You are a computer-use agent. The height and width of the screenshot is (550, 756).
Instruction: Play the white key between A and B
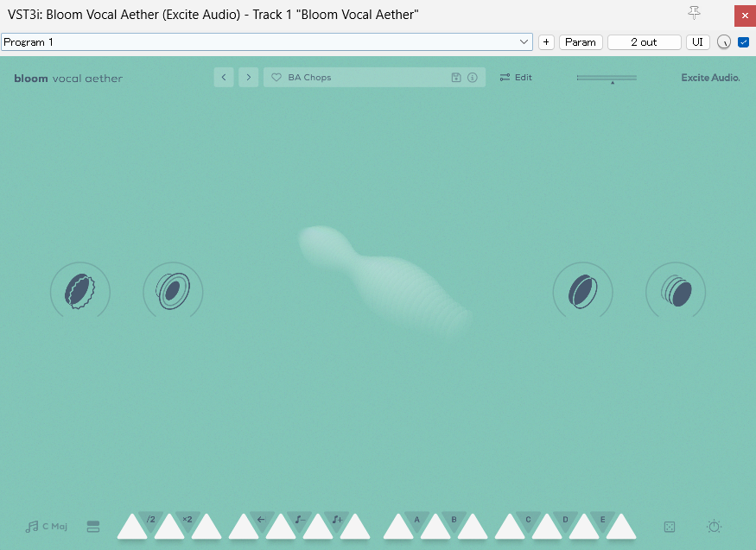(435, 528)
